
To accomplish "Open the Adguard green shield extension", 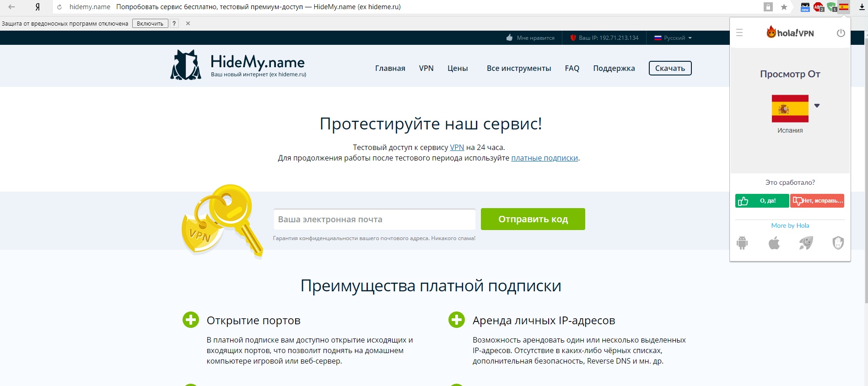I will 831,7.
